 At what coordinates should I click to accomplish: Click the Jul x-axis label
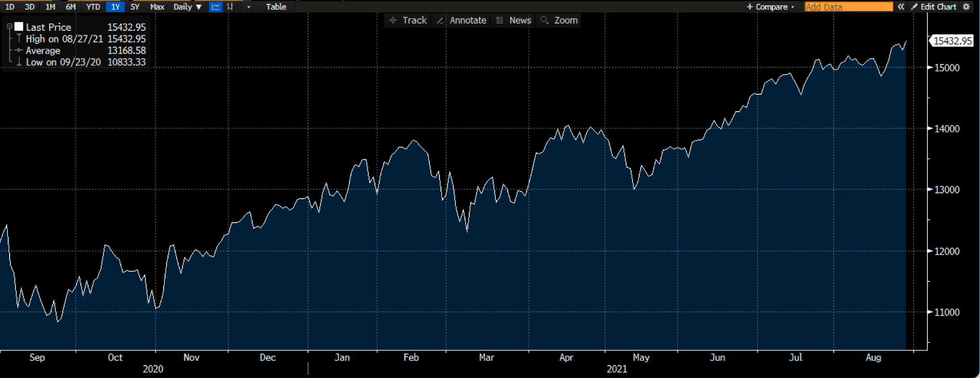[796, 357]
